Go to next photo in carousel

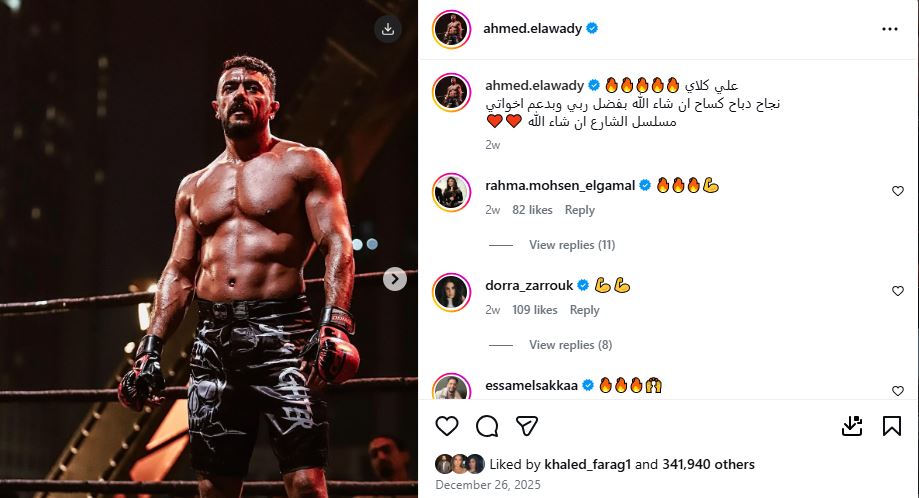pyautogui.click(x=395, y=279)
